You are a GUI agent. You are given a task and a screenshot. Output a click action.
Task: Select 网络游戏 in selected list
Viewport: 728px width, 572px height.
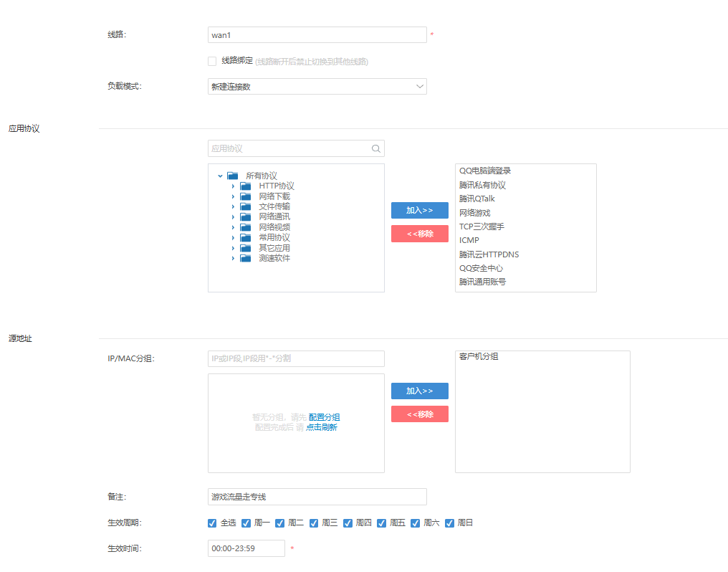(474, 213)
